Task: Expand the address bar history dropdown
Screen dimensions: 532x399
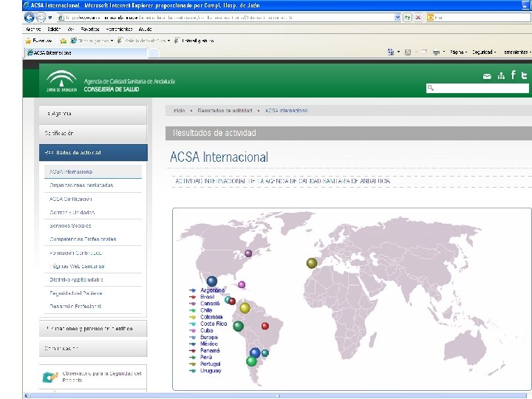Action: [398, 17]
